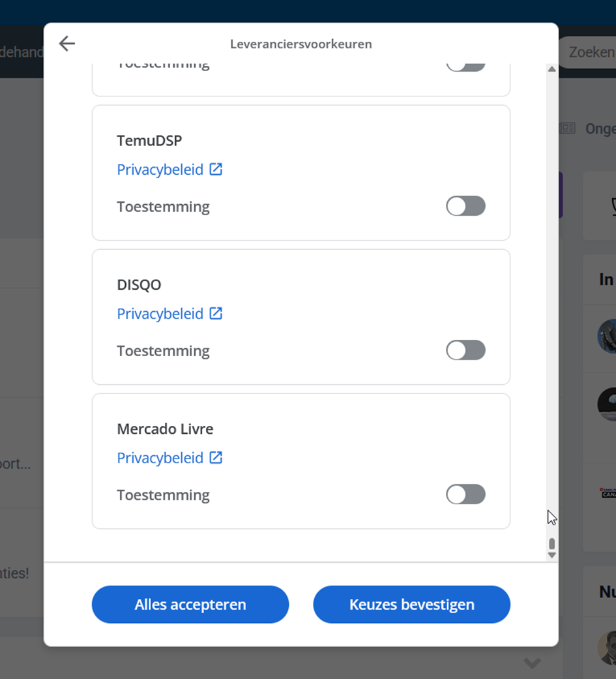The image size is (616, 679).
Task: Click external link icon beside Mercado Livre Privacybeleid
Action: 216,458
